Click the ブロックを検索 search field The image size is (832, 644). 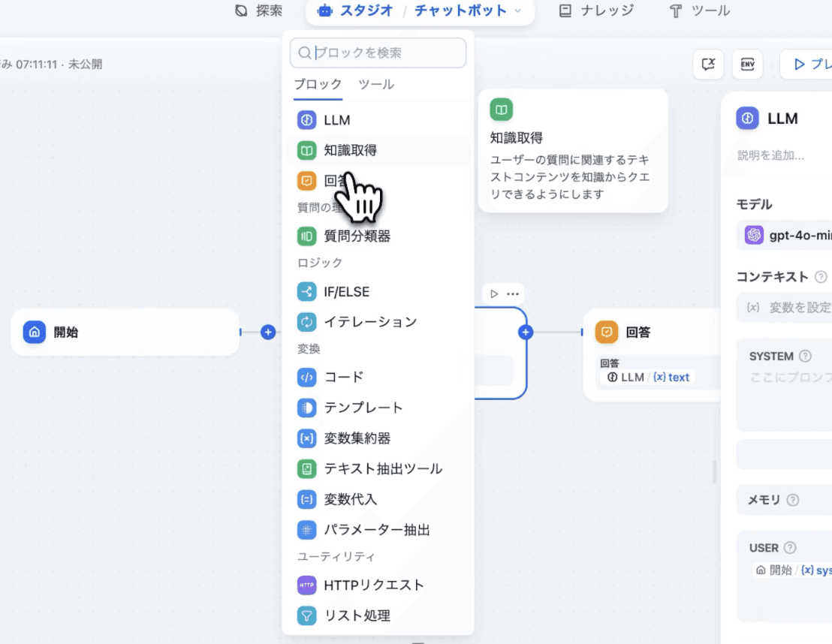click(378, 53)
